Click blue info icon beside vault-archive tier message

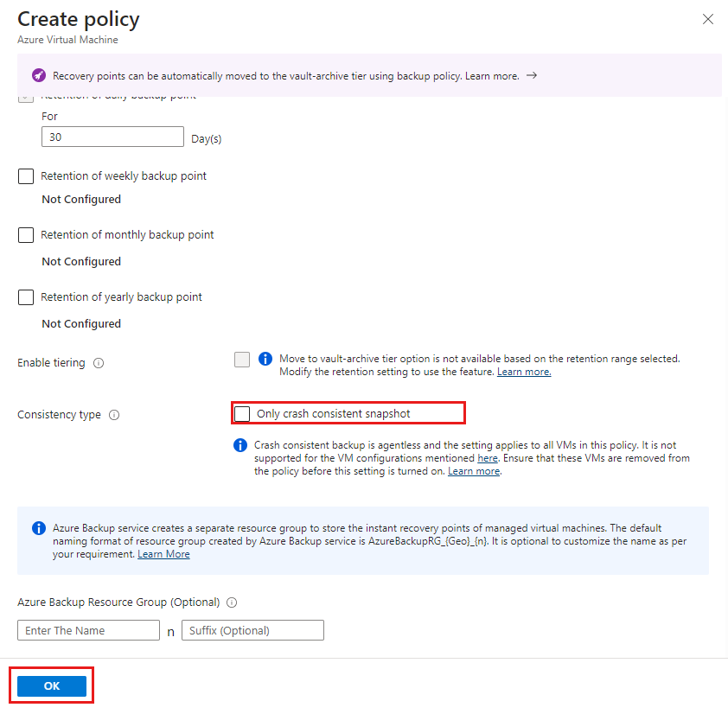tap(265, 359)
